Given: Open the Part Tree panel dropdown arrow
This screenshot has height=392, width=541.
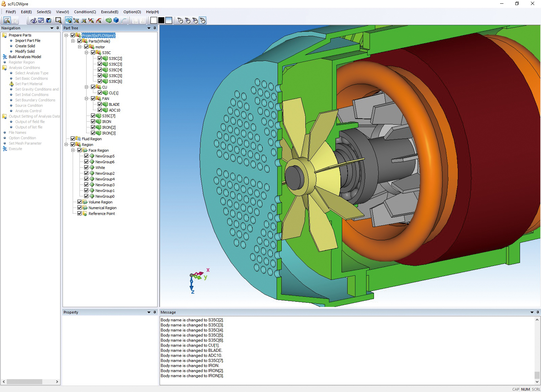Looking at the screenshot, I should pyautogui.click(x=149, y=28).
